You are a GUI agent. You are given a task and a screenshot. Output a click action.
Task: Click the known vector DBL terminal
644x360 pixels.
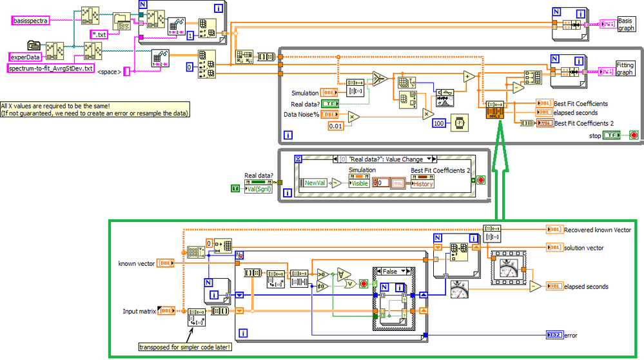[166, 263]
